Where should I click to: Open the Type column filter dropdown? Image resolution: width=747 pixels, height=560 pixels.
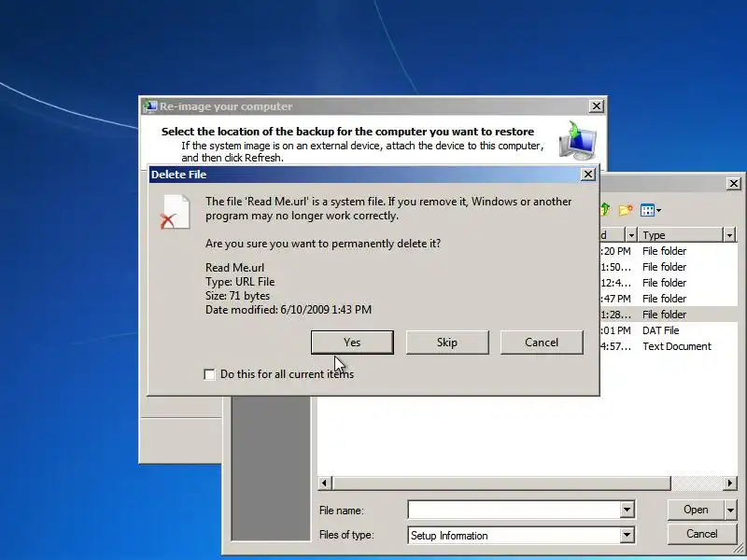[x=729, y=235]
